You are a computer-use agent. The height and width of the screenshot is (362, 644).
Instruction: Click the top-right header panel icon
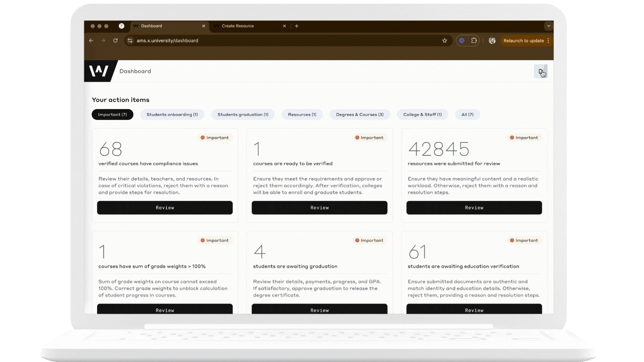[x=540, y=71]
